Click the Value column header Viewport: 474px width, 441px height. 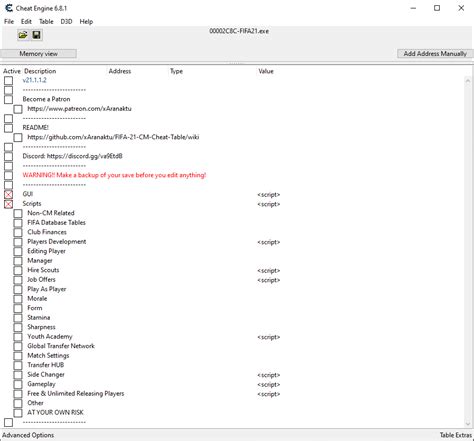tap(266, 71)
